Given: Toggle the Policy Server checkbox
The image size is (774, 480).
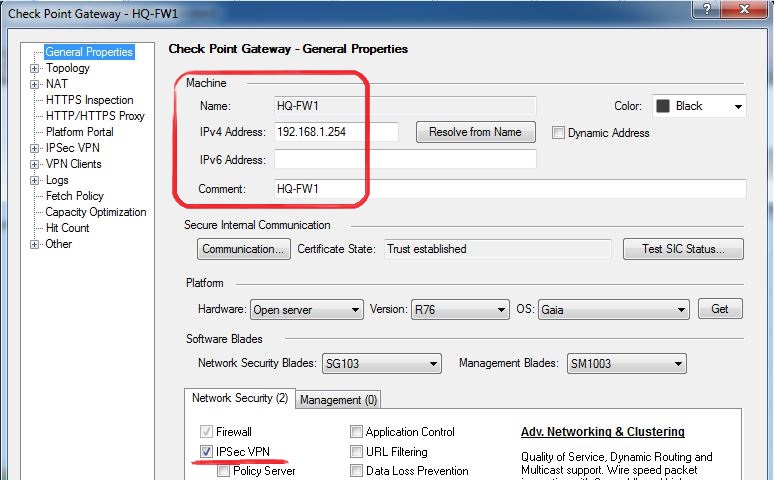Looking at the screenshot, I should (224, 471).
